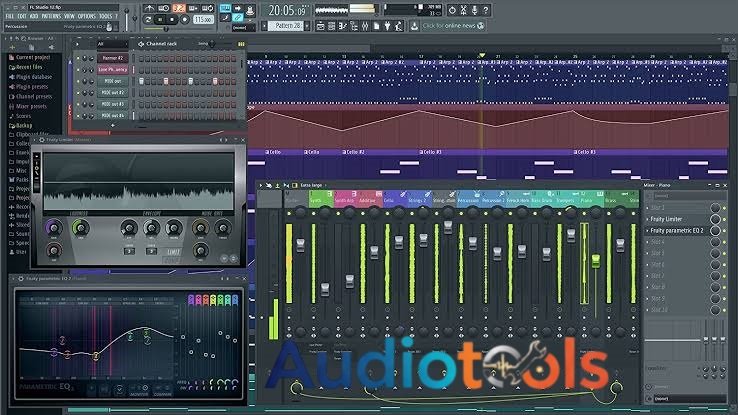Open the TOOLS menu
The image size is (738, 415).
[x=106, y=16]
